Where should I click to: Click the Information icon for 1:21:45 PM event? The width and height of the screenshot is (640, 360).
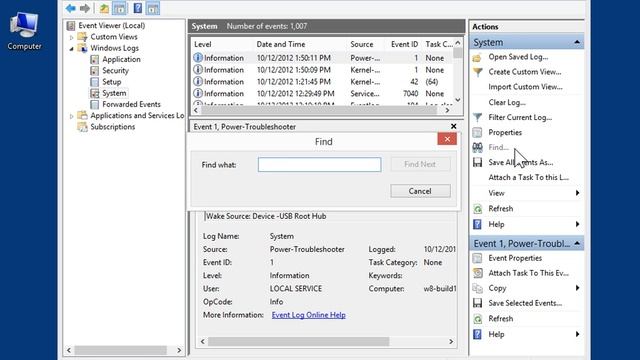pos(198,82)
